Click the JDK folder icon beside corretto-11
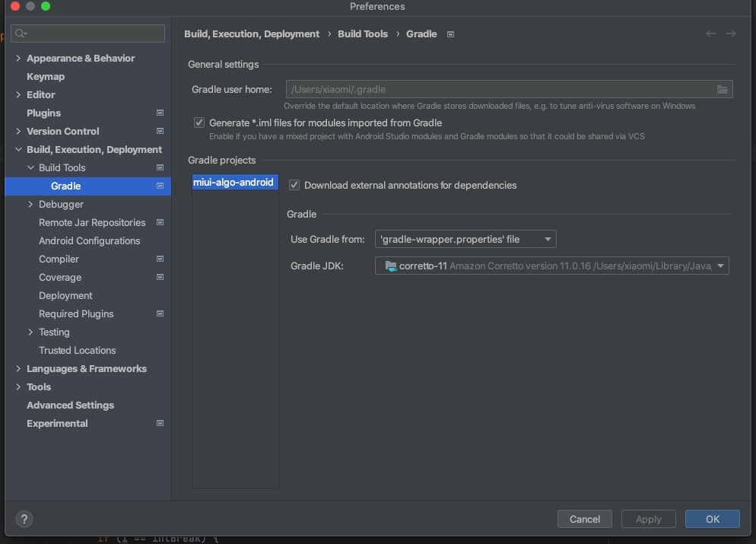Screen dimensions: 756x544 (x=390, y=266)
